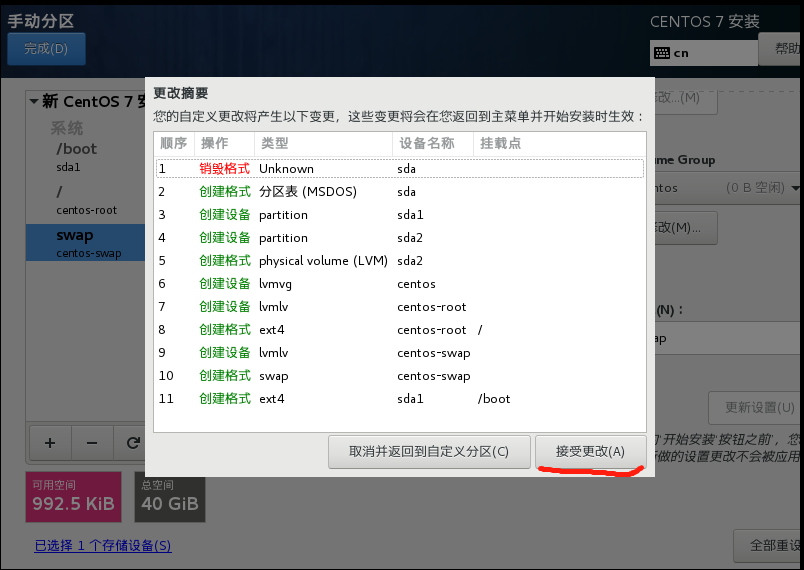Click the plus add mount point icon

pos(50,443)
